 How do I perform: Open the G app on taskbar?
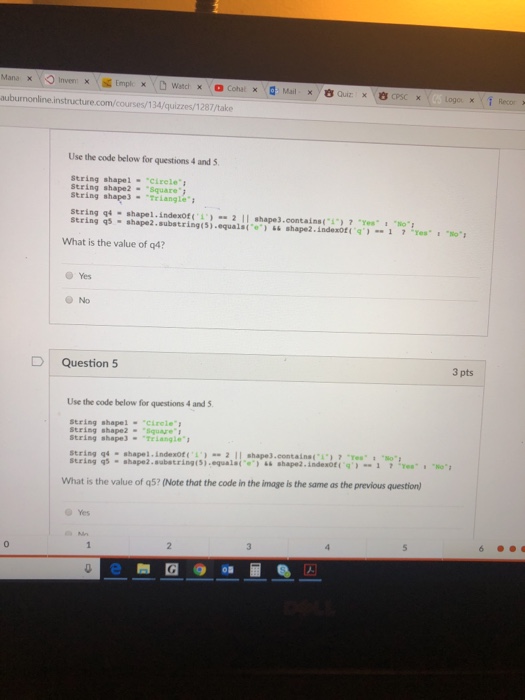171,570
